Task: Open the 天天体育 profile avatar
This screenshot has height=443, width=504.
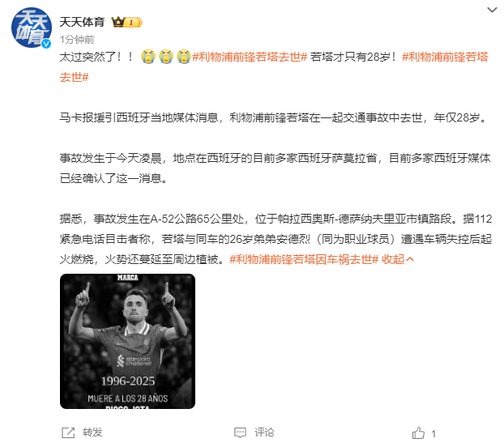Action: (x=31, y=28)
